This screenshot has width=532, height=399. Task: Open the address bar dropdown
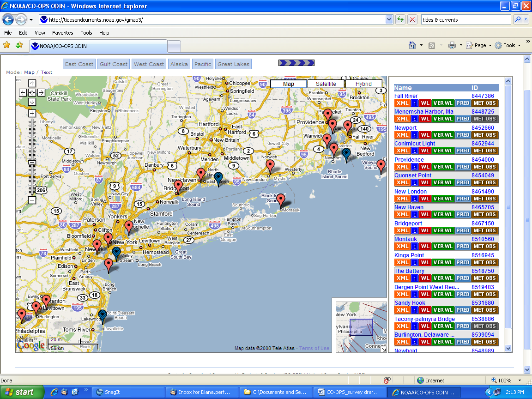(x=389, y=20)
